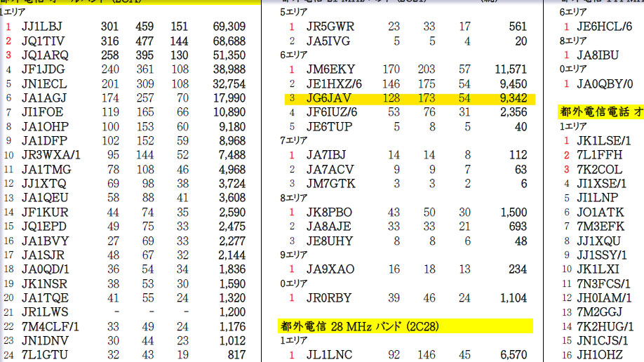Select call sign JE6HCL/6 at top right
Screen dimensions: 644x362
click(604, 27)
